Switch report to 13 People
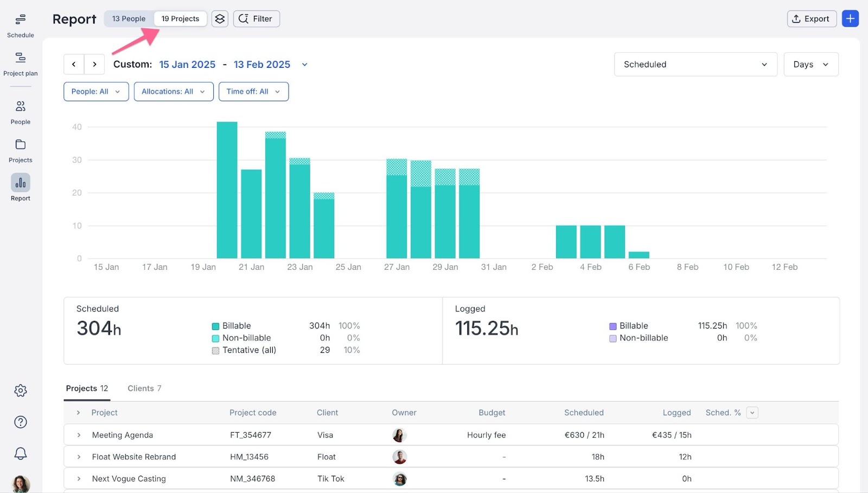 pos(129,19)
